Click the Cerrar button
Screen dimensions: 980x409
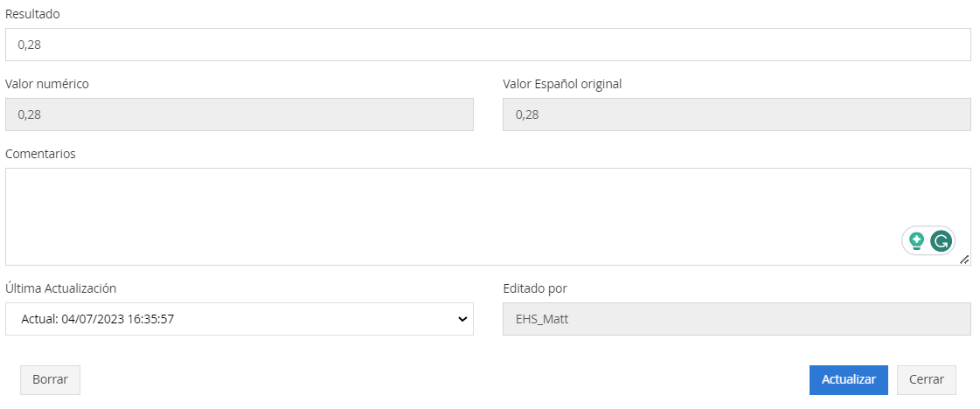(x=927, y=379)
